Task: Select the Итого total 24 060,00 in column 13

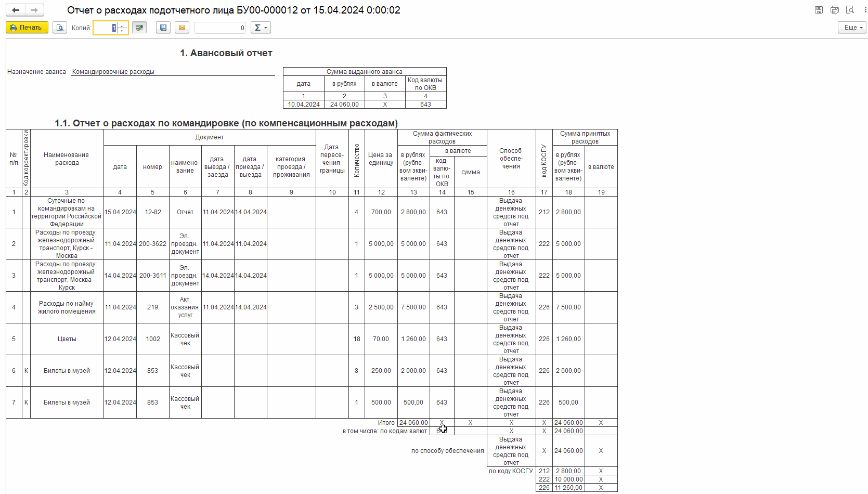Action: coord(413,423)
